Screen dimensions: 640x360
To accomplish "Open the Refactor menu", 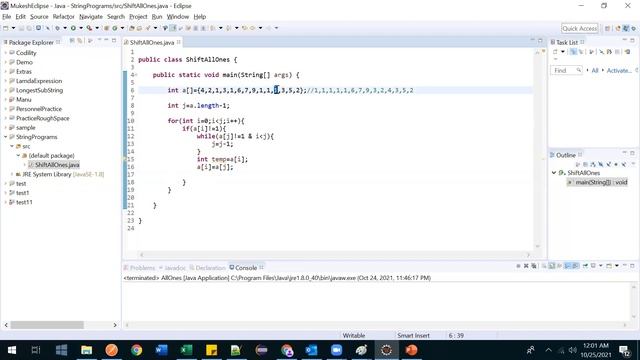I will [x=64, y=17].
